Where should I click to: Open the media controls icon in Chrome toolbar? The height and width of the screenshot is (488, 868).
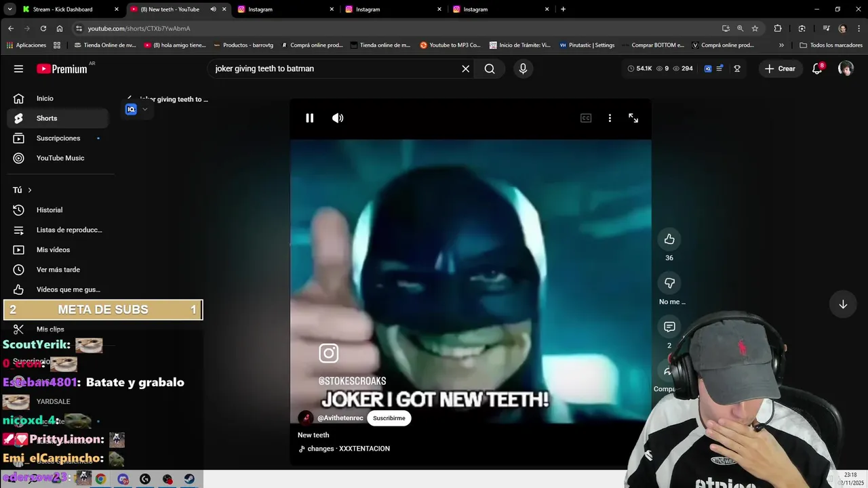pos(826,28)
